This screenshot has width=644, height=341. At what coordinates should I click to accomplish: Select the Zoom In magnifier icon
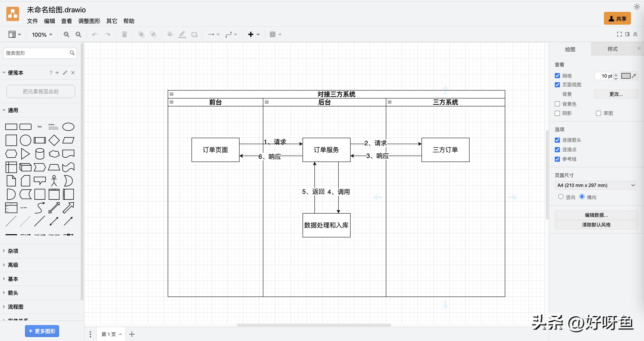coord(66,34)
